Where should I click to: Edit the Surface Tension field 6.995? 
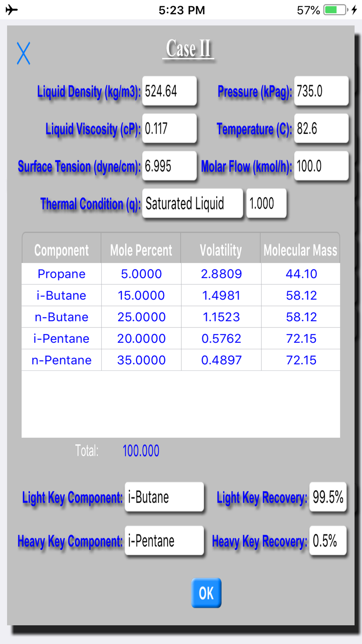click(169, 166)
